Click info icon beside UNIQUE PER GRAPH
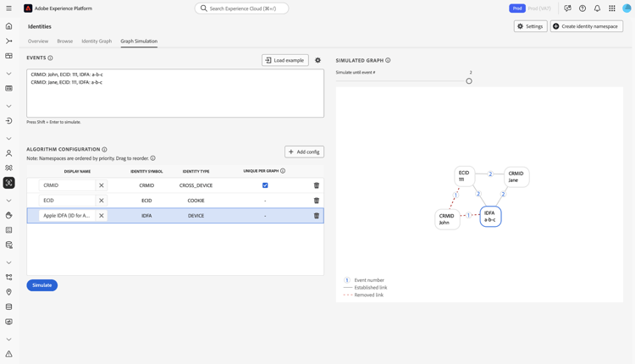635x364 pixels. click(283, 171)
